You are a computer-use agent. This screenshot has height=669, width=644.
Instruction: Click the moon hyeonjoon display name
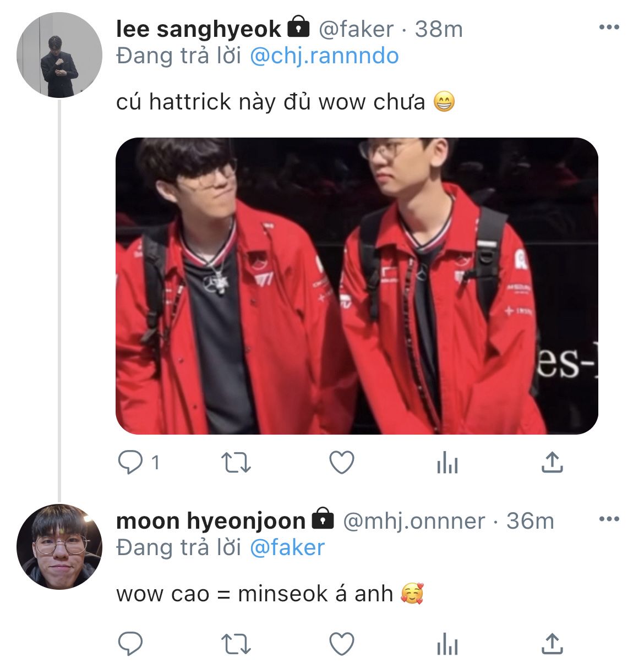coord(210,520)
